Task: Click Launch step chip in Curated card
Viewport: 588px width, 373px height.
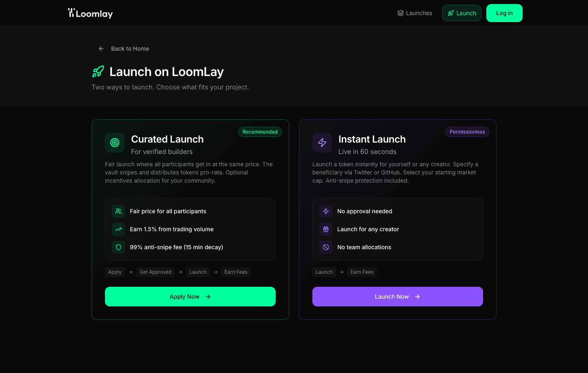Action: click(198, 272)
